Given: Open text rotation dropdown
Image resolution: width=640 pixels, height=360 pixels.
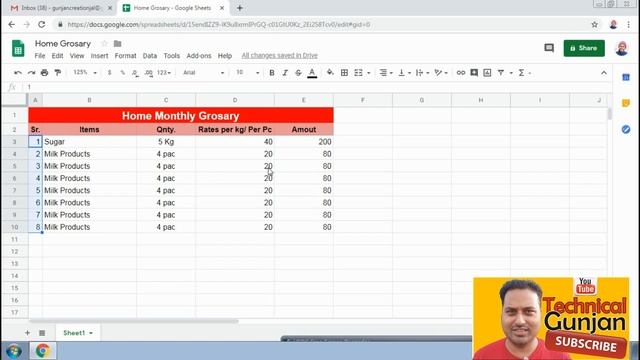Looking at the screenshot, I should [x=440, y=73].
